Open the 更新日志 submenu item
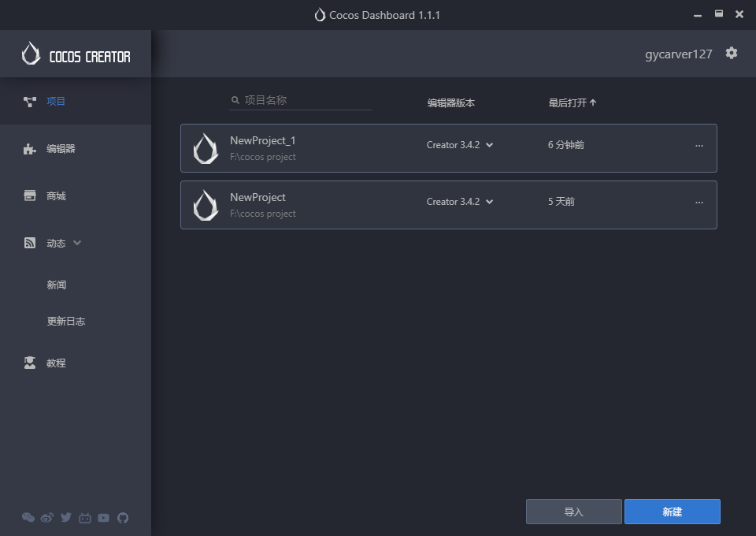756x536 pixels. tap(66, 322)
